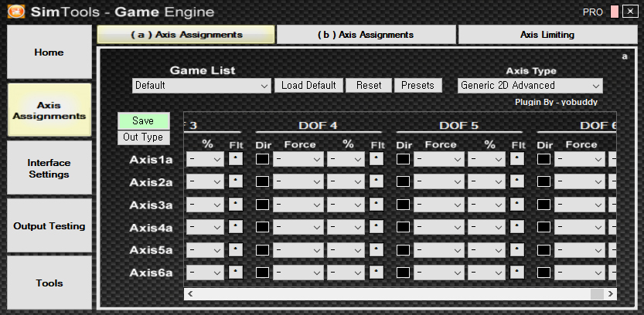Click Axis2a DOF 5 Flt button

[x=517, y=181]
